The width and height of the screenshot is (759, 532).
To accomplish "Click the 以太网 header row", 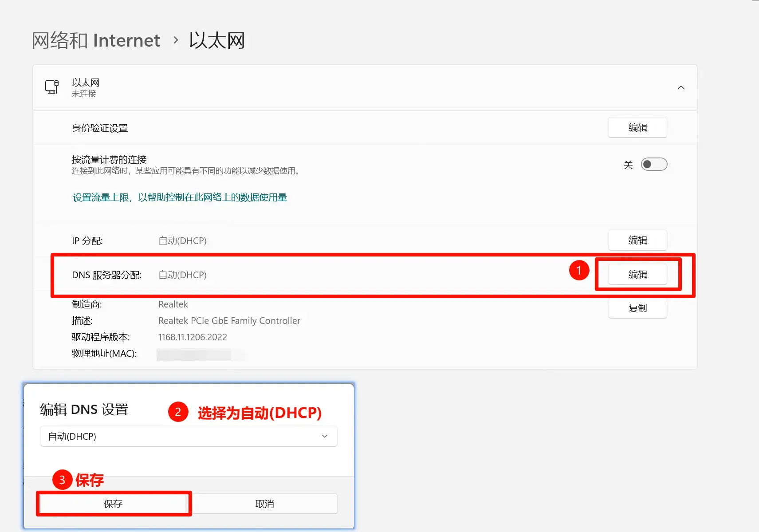I will coord(355,87).
